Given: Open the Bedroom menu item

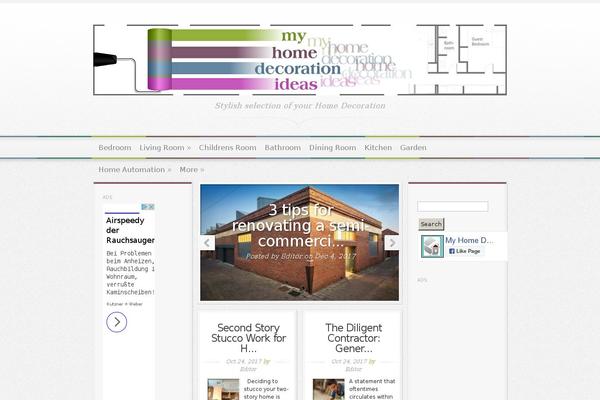Looking at the screenshot, I should 115,148.
